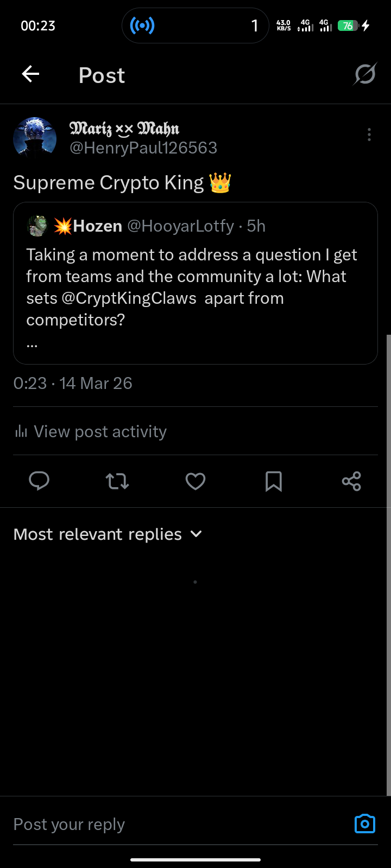This screenshot has height=868, width=391.
Task: Like the post with heart icon
Action: pos(195,481)
